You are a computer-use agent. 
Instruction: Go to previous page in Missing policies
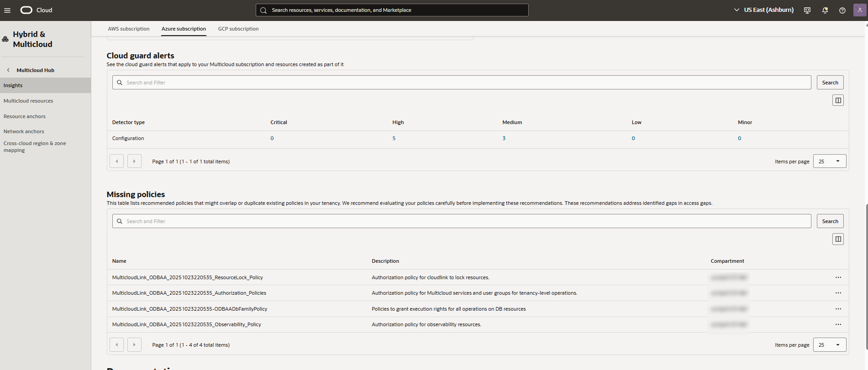click(x=116, y=344)
